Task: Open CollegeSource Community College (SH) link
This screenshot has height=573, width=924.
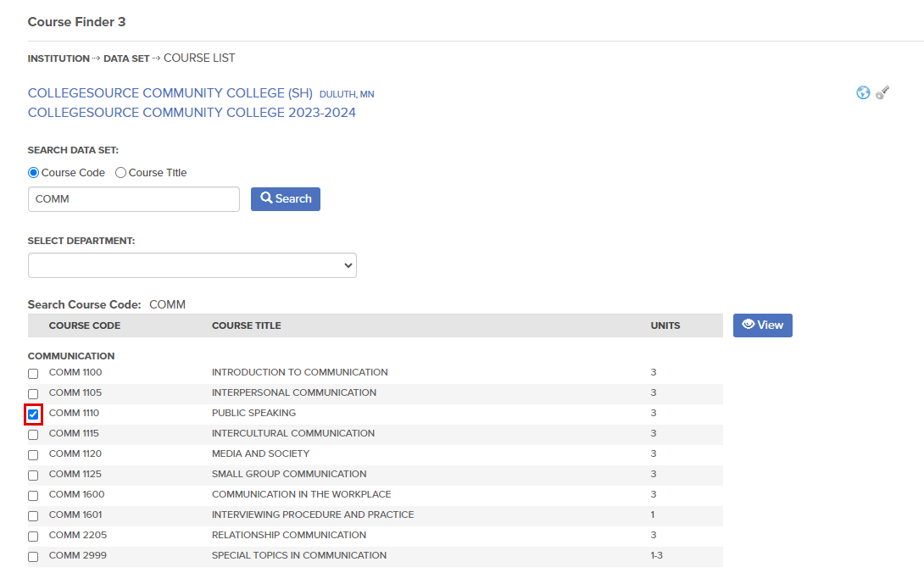Action: [x=170, y=93]
